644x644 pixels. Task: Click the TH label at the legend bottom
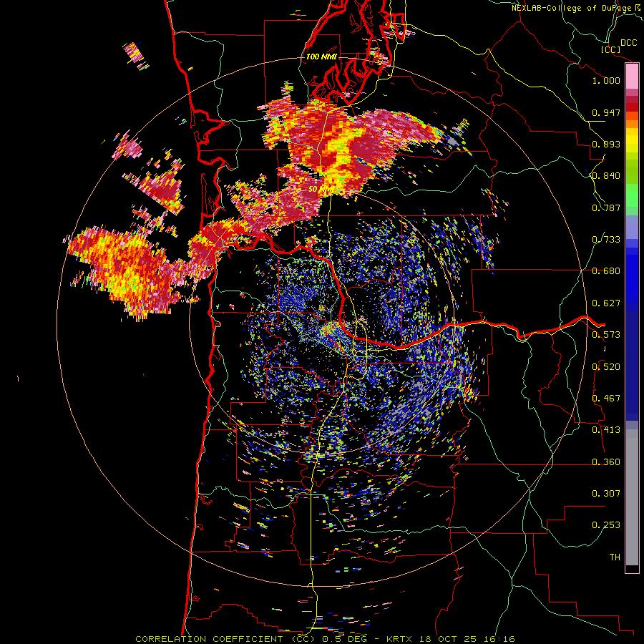pos(615,557)
